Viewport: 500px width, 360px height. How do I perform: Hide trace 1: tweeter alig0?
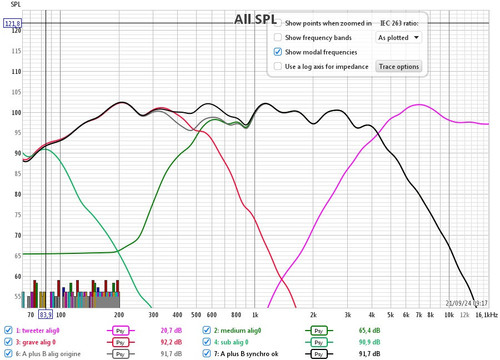coord(8,330)
